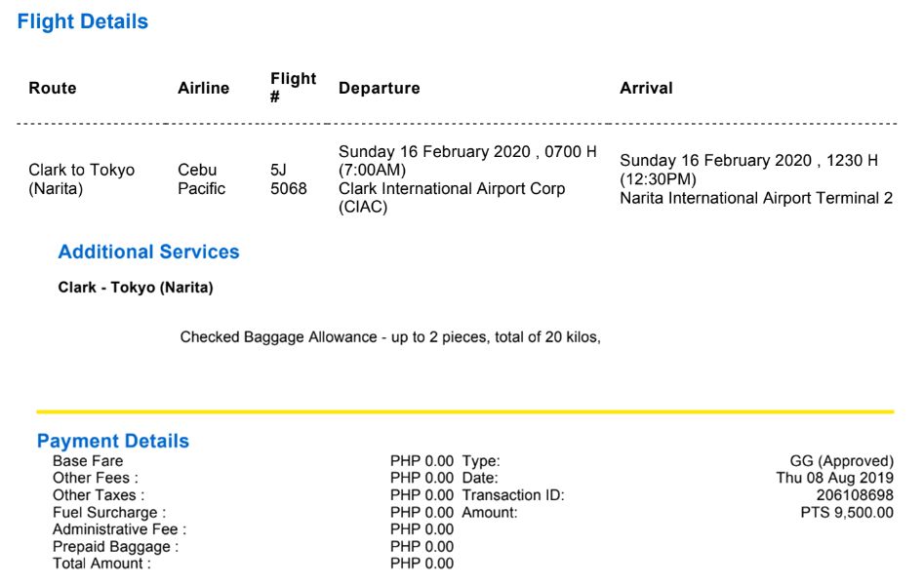
Task: Click the Flight Details heading
Action: click(83, 22)
